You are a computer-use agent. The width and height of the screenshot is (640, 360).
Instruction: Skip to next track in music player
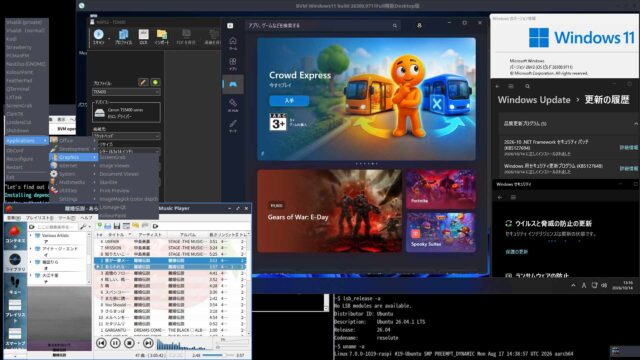coord(148,343)
